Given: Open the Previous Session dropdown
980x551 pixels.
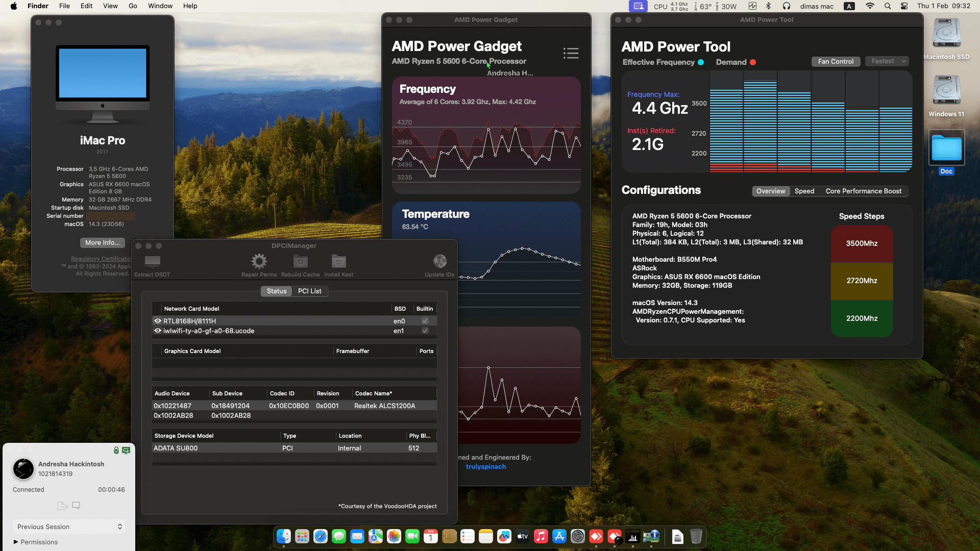Looking at the screenshot, I should point(69,527).
